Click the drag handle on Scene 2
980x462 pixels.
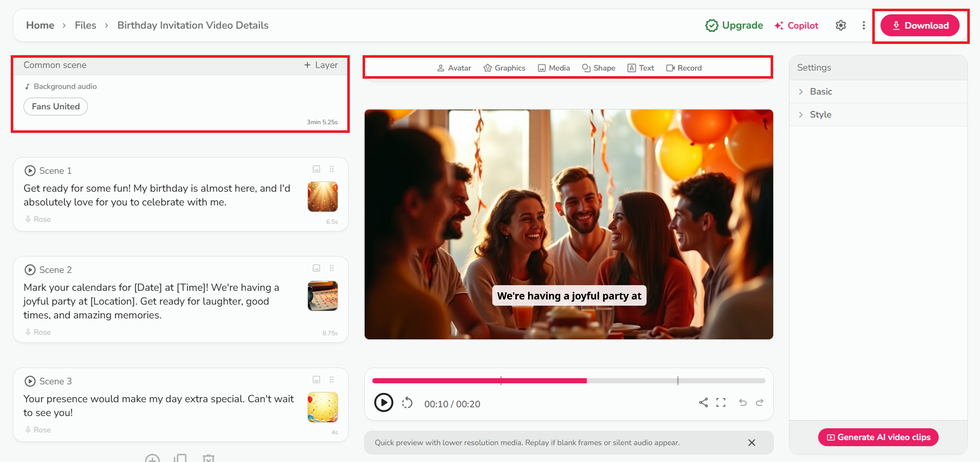pos(332,268)
